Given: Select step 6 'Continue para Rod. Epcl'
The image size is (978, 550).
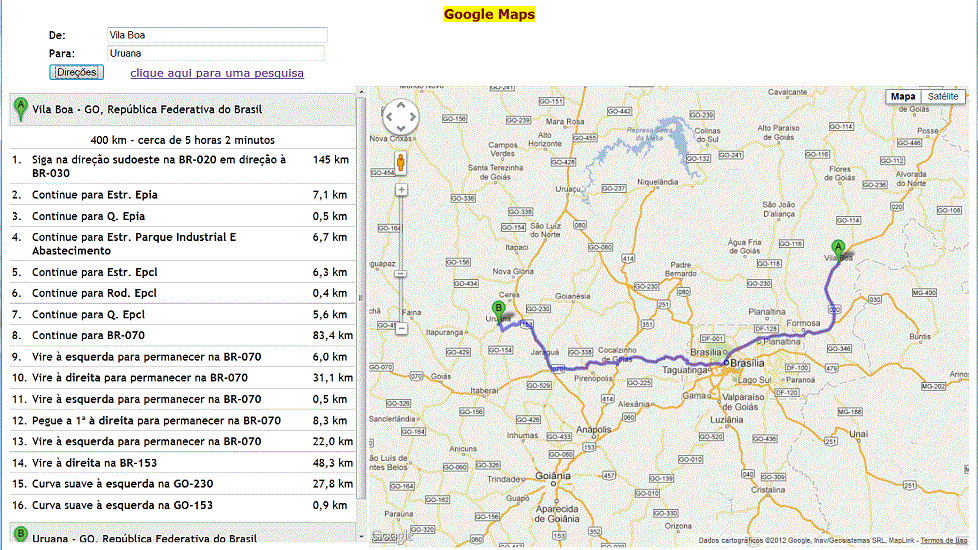Looking at the screenshot, I should coord(183,293).
